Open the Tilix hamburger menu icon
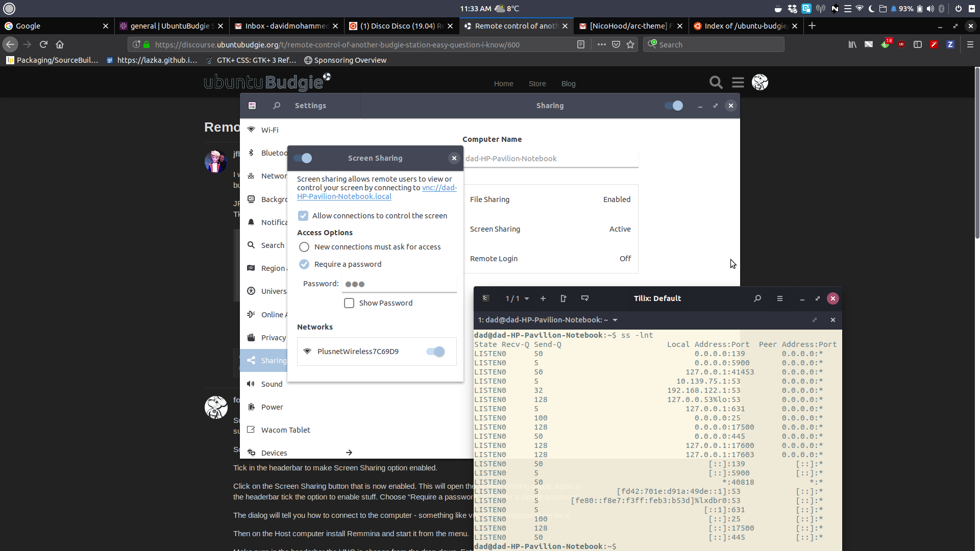980x551 pixels. point(779,298)
